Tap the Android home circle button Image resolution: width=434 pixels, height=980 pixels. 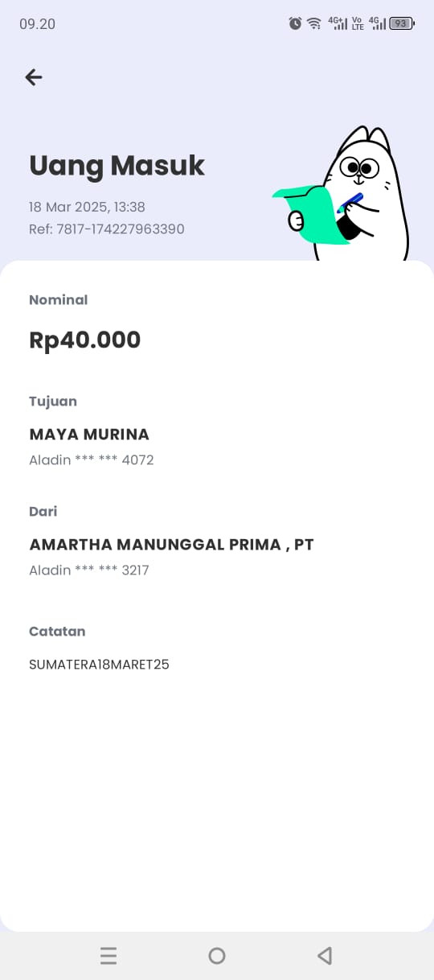[217, 956]
